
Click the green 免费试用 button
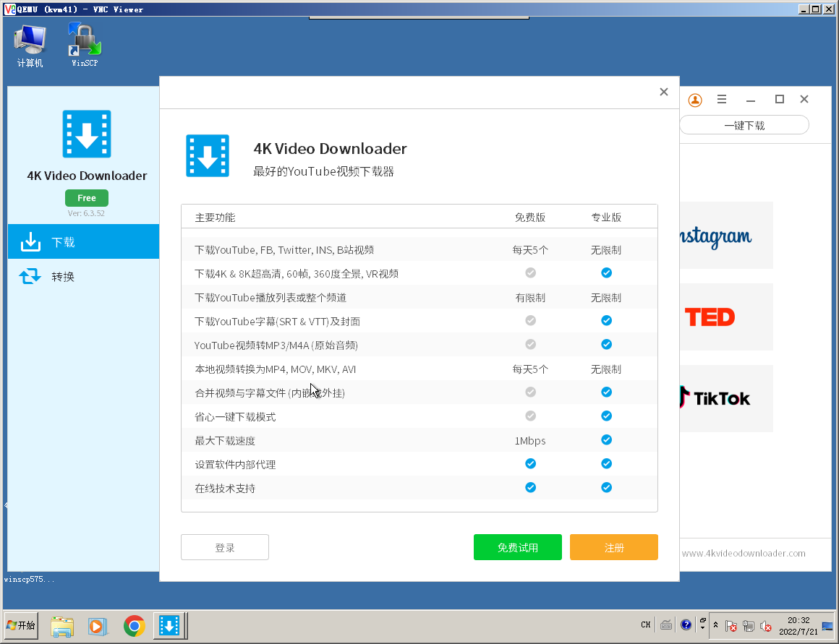[x=517, y=547]
